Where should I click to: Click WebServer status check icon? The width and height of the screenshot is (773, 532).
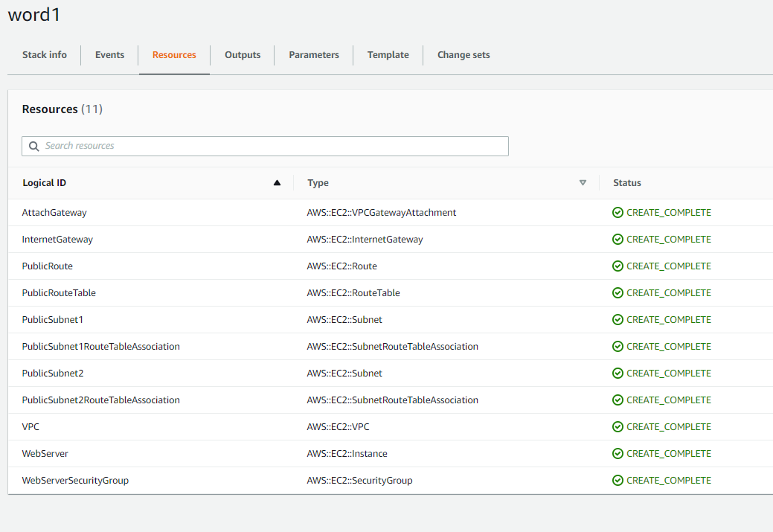pos(618,454)
